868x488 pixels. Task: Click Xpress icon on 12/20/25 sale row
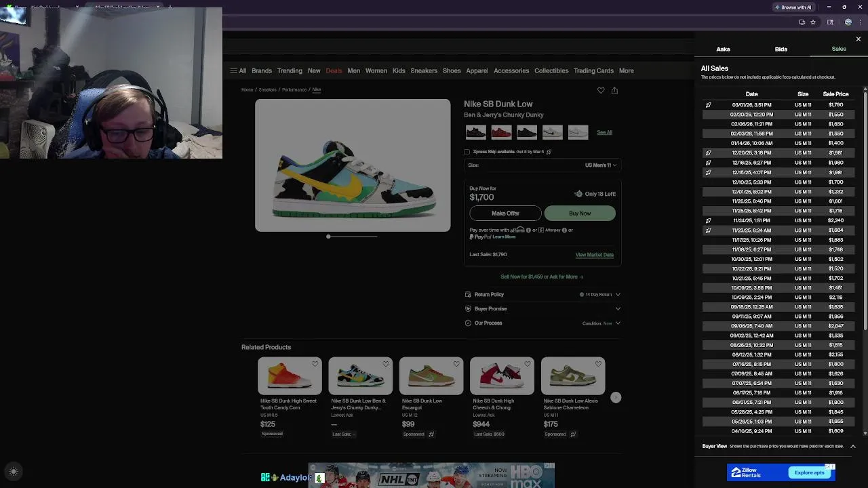pyautogui.click(x=708, y=153)
